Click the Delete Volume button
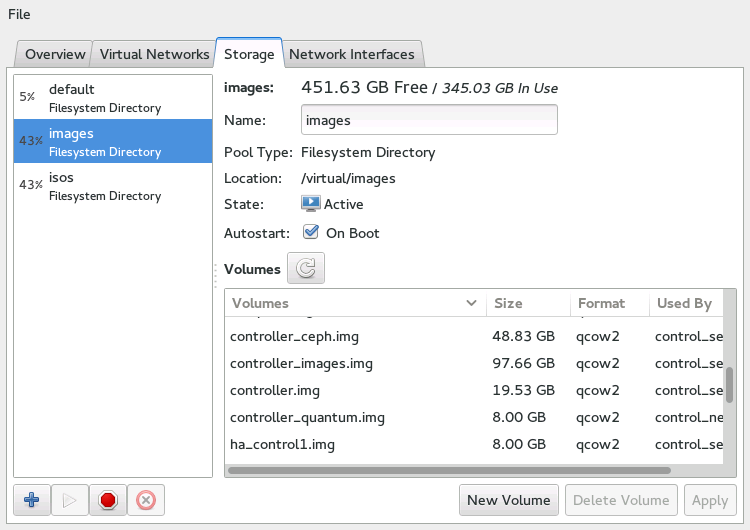The height and width of the screenshot is (530, 750). (621, 500)
